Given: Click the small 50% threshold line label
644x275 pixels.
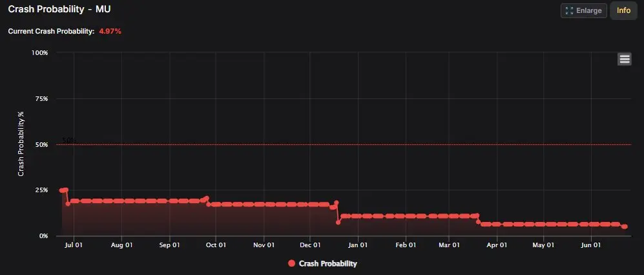Looking at the screenshot, I should click(69, 140).
